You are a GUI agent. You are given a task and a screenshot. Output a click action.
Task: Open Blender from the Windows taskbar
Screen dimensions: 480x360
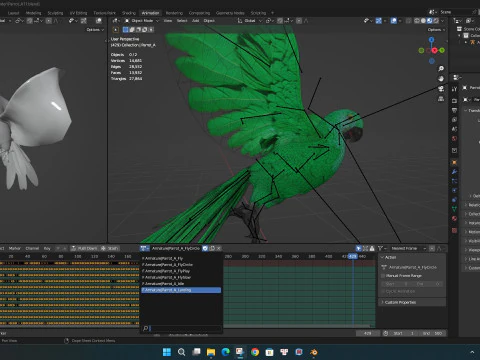tap(314, 352)
